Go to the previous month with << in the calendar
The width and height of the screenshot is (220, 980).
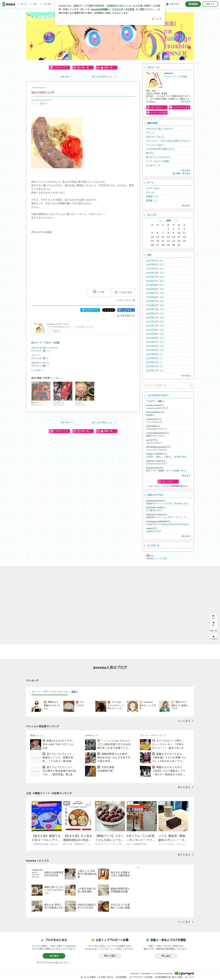[x=161, y=221]
